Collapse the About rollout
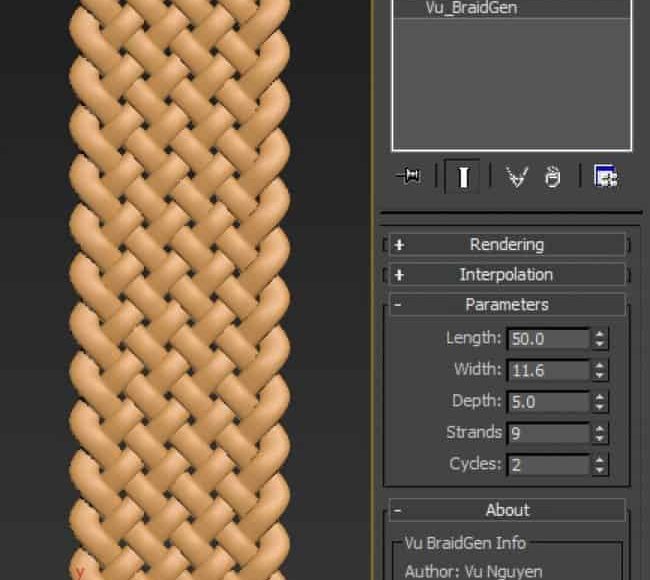Screen dimensions: 650x580 (506, 510)
